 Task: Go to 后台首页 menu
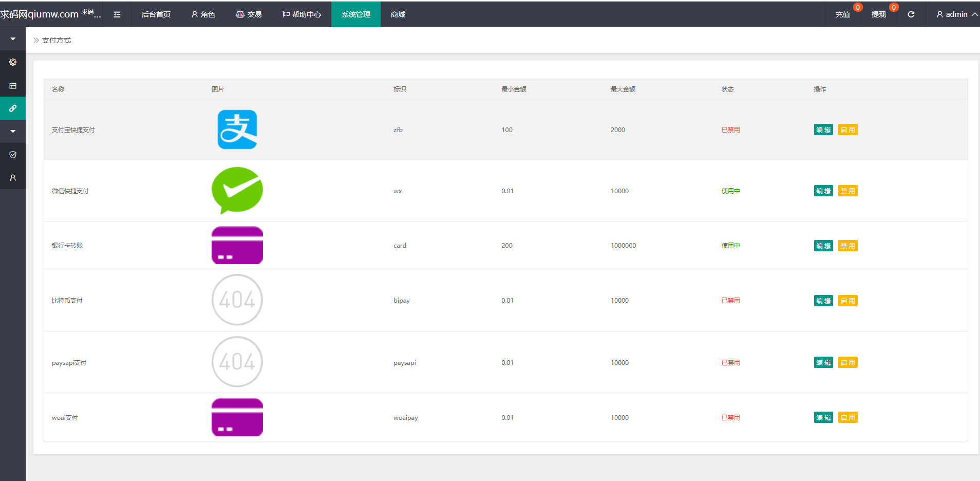[156, 14]
